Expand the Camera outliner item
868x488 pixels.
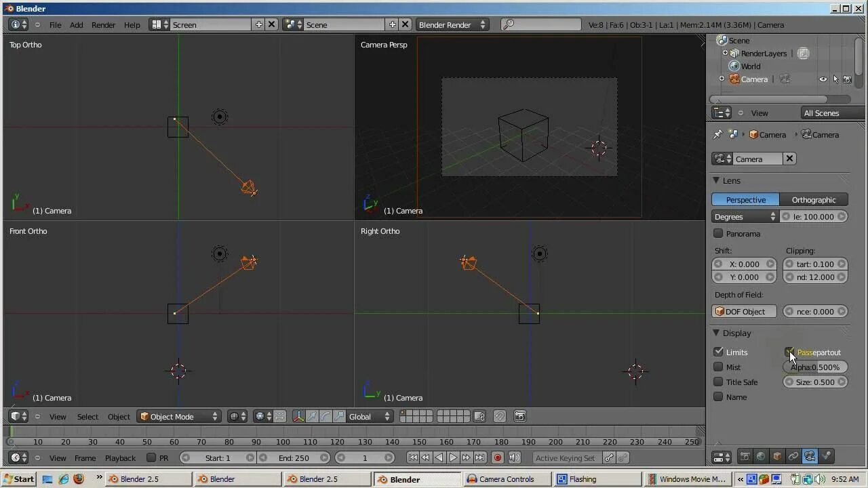pyautogui.click(x=722, y=79)
